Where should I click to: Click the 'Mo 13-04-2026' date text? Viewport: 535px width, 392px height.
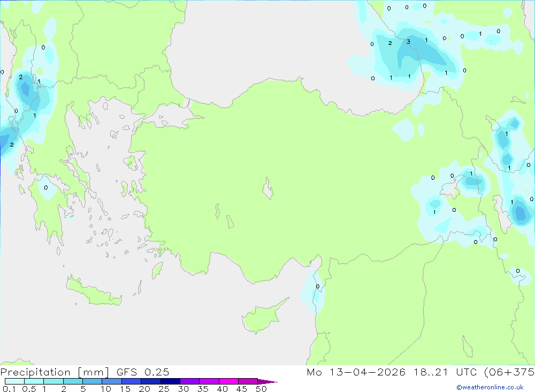pos(356,372)
